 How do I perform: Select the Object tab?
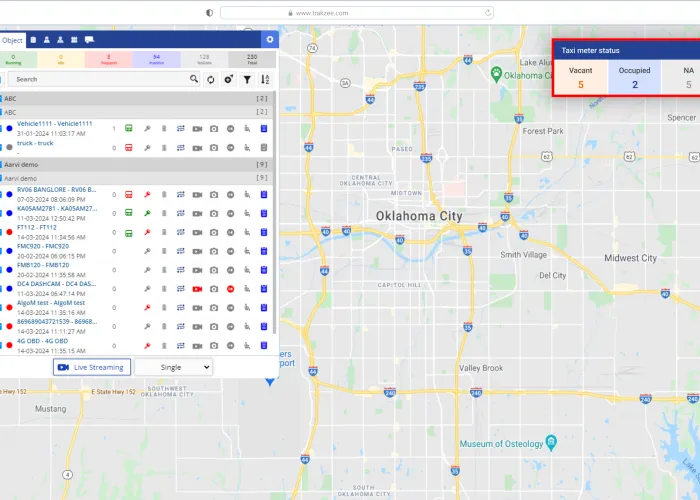13,40
